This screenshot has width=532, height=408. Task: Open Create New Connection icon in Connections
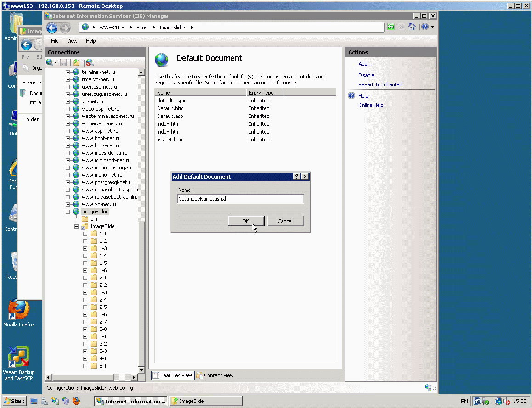pyautogui.click(x=50, y=62)
